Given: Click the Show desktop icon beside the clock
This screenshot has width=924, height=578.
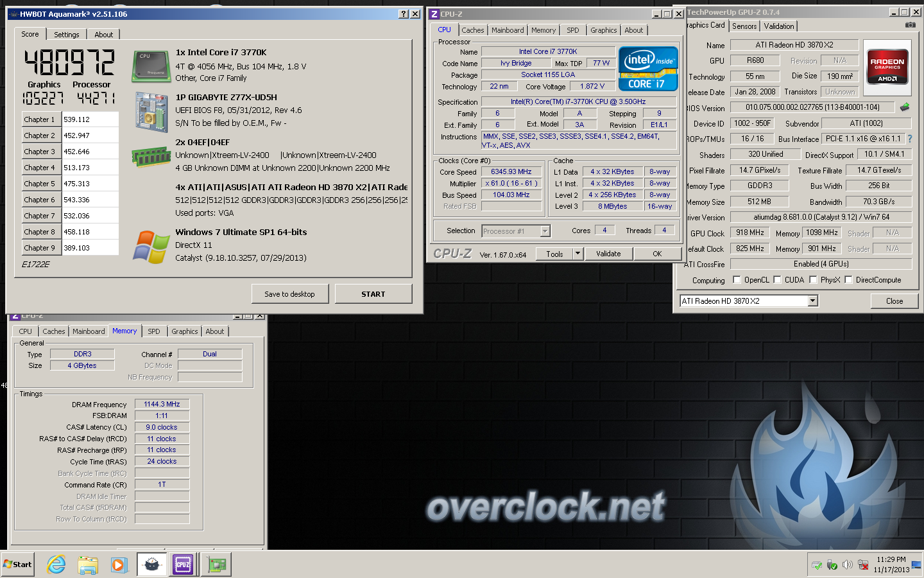Looking at the screenshot, I should point(916,565).
